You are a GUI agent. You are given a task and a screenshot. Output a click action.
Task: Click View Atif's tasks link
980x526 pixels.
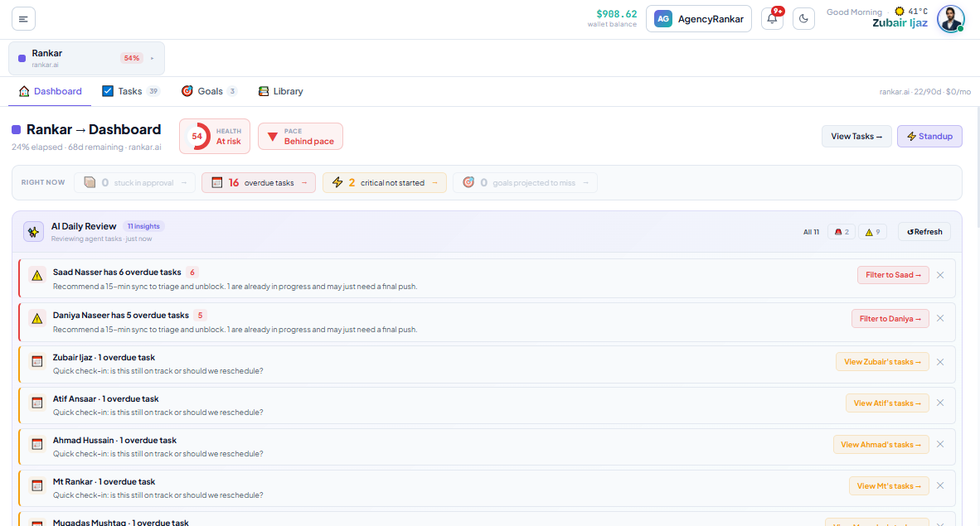pyautogui.click(x=887, y=403)
